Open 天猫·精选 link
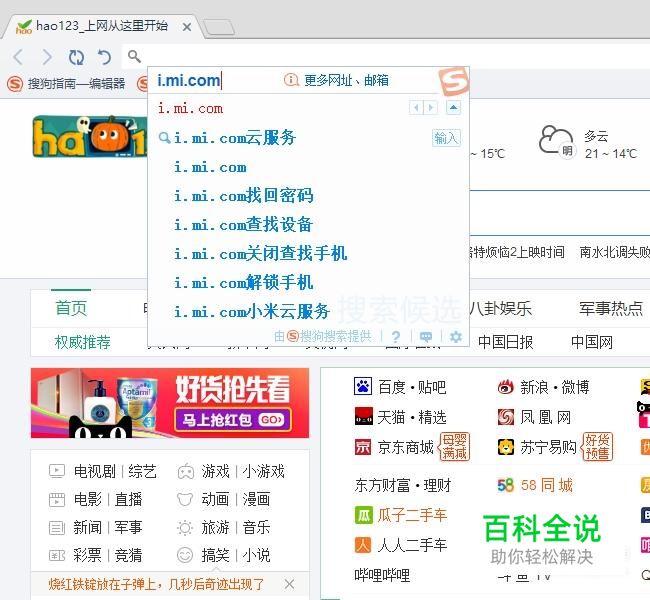The width and height of the screenshot is (650, 600). coord(400,417)
